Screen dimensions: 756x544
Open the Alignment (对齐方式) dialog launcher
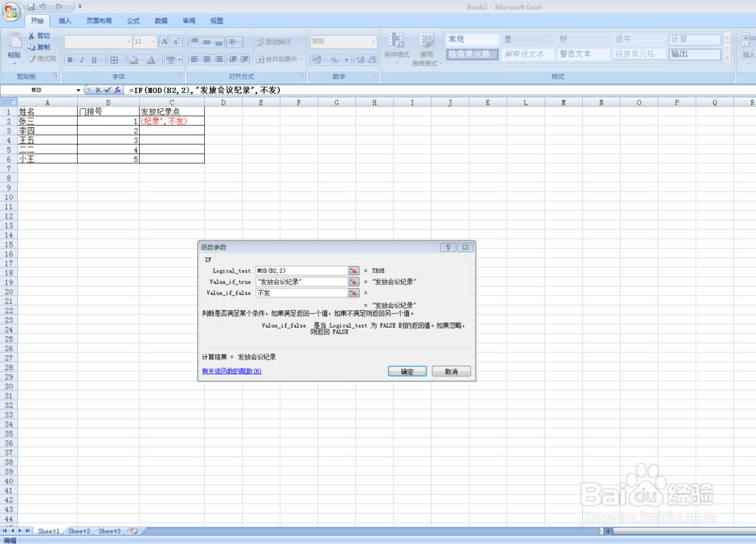pyautogui.click(x=302, y=76)
